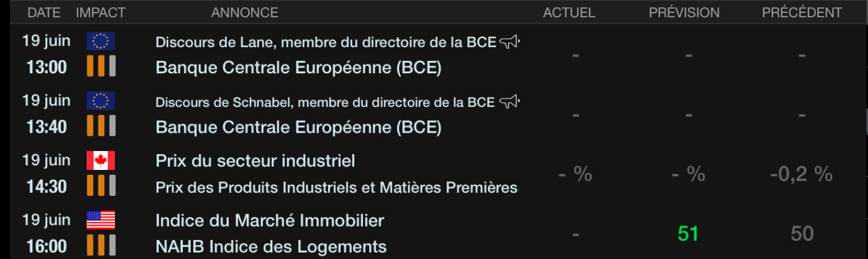Click the Canada flag icon
This screenshot has height=259, width=868.
pyautogui.click(x=101, y=160)
